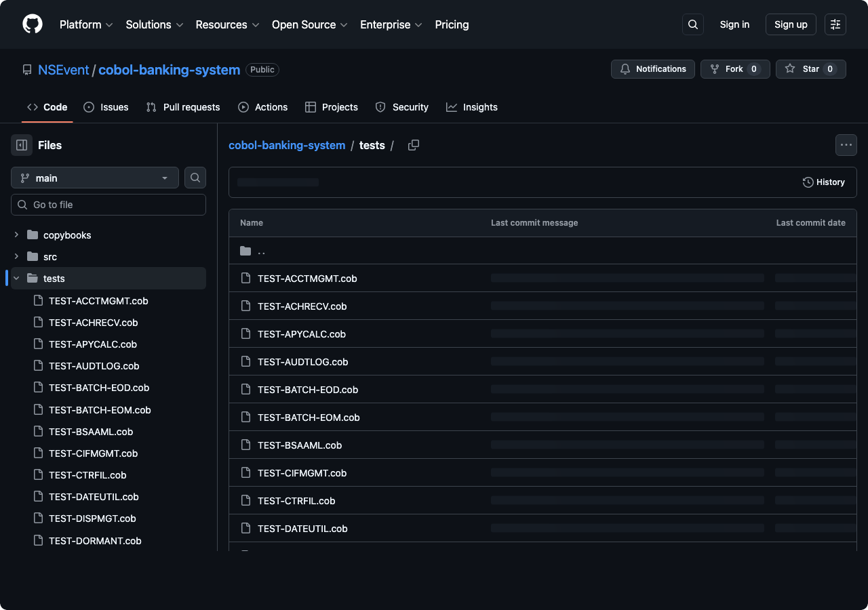
Task: Open the search magnifier in header
Action: point(692,24)
